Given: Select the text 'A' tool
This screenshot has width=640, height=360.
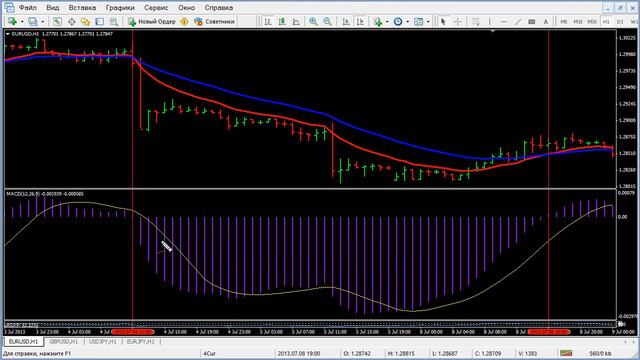Looking at the screenshot, I should click(546, 22).
